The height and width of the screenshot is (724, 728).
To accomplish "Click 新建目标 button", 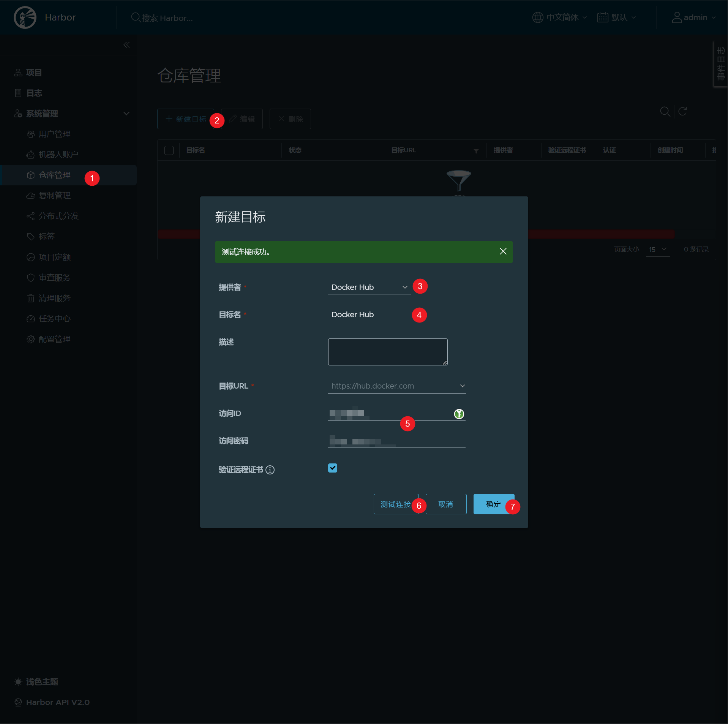I will 186,119.
